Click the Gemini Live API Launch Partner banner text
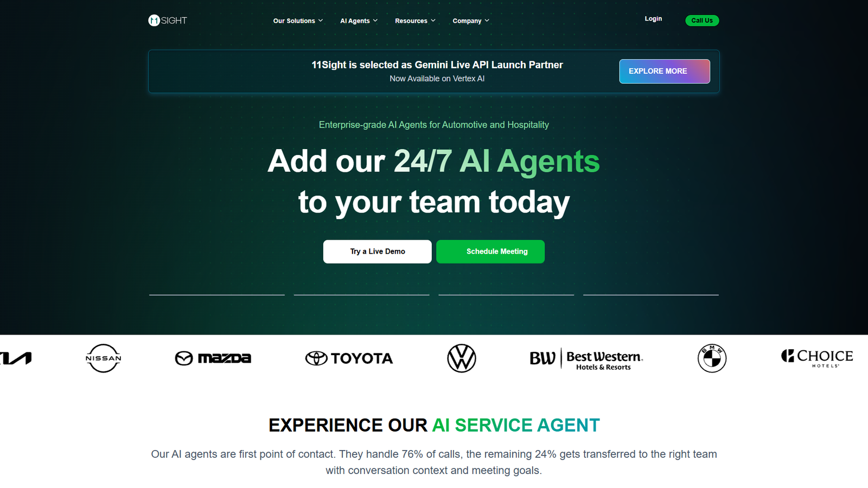The width and height of the screenshot is (868, 488). point(437,65)
